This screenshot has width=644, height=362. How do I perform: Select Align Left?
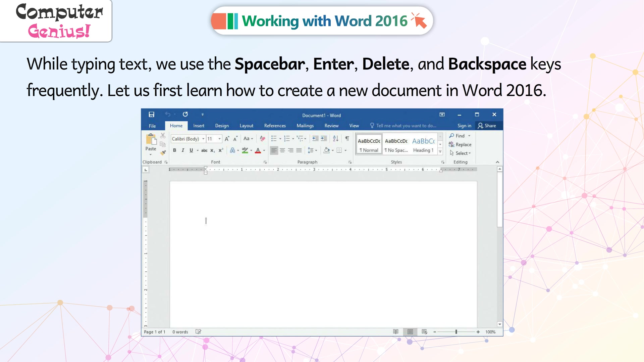(274, 150)
